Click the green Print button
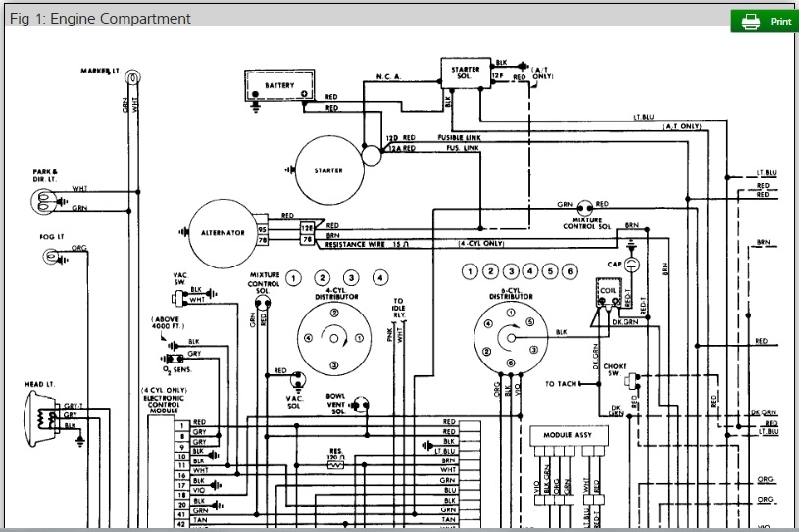The height and width of the screenshot is (532, 799). pos(765,22)
